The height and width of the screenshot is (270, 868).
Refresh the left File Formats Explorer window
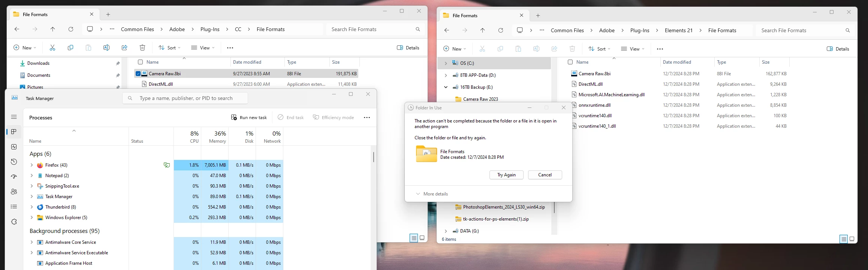71,29
